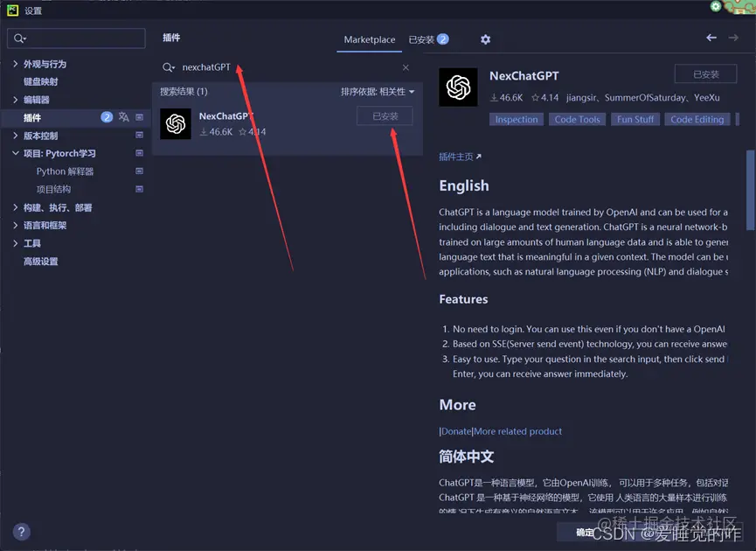Open plugin settings gear icon
The image size is (756, 551).
click(x=486, y=39)
